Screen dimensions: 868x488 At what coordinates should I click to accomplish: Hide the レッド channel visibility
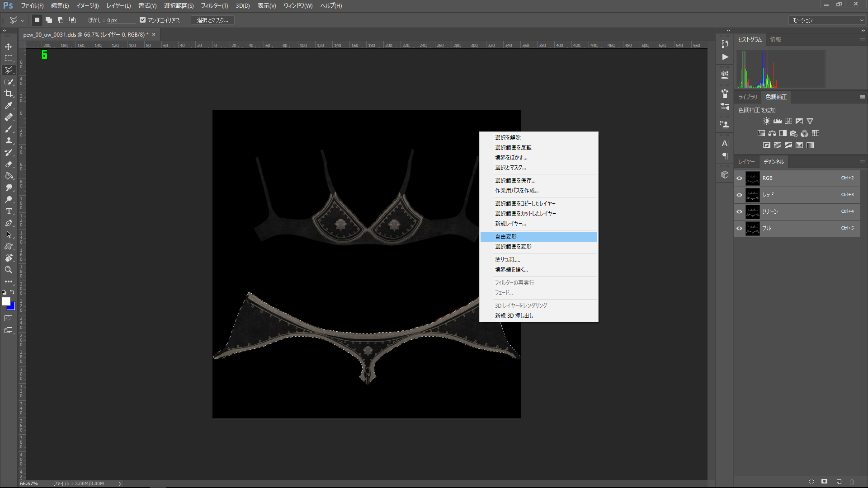click(x=740, y=195)
